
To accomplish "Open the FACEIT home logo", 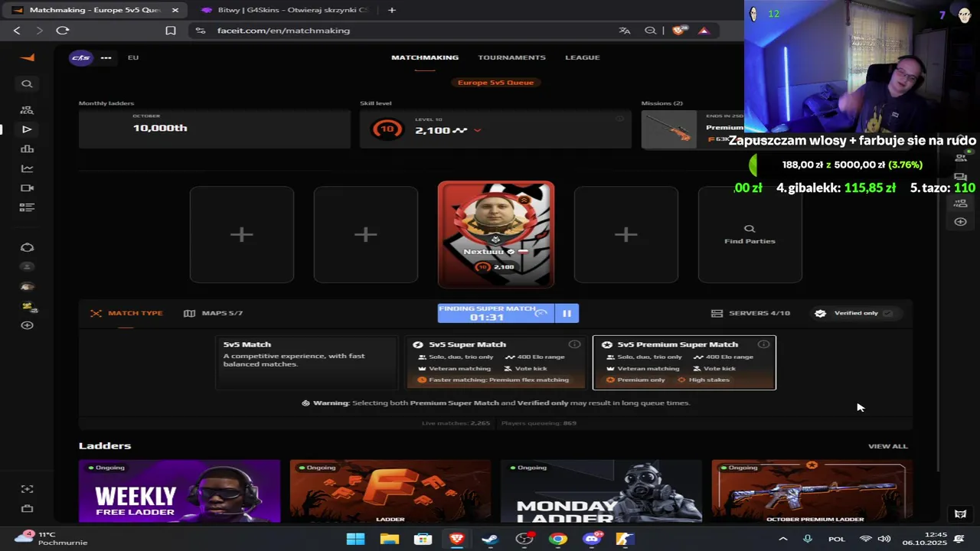I will (x=27, y=57).
